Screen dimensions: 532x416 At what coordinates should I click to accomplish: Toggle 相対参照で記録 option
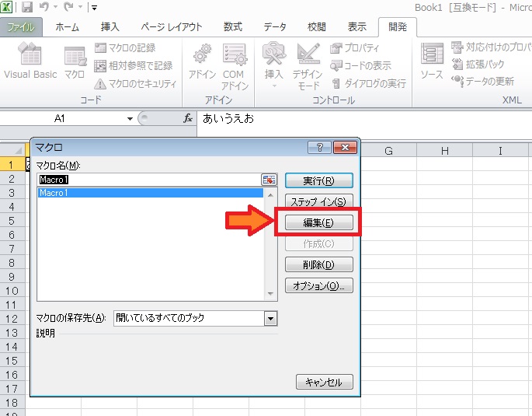click(100, 66)
